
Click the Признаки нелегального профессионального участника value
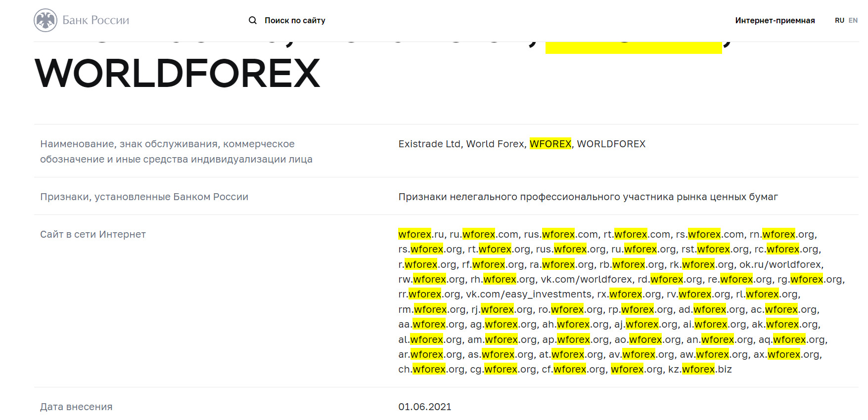point(588,197)
